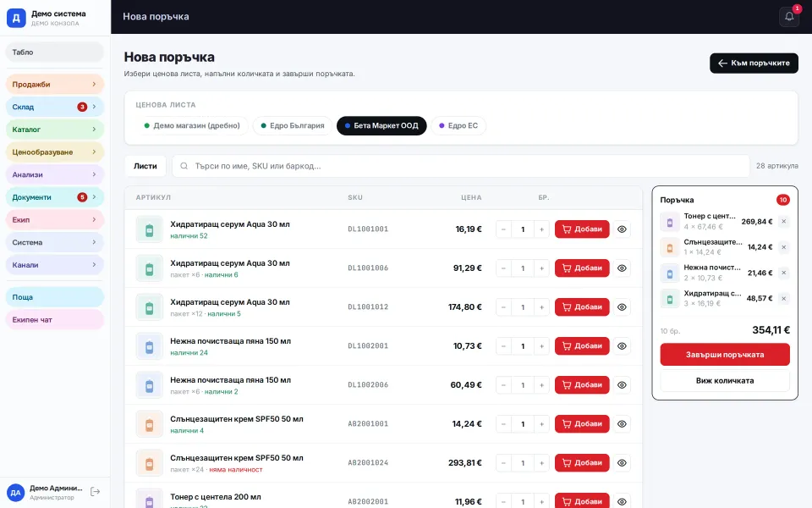The height and width of the screenshot is (508, 812).
Task: Decrease quantity for SKU DL1001006
Action: pos(503,268)
